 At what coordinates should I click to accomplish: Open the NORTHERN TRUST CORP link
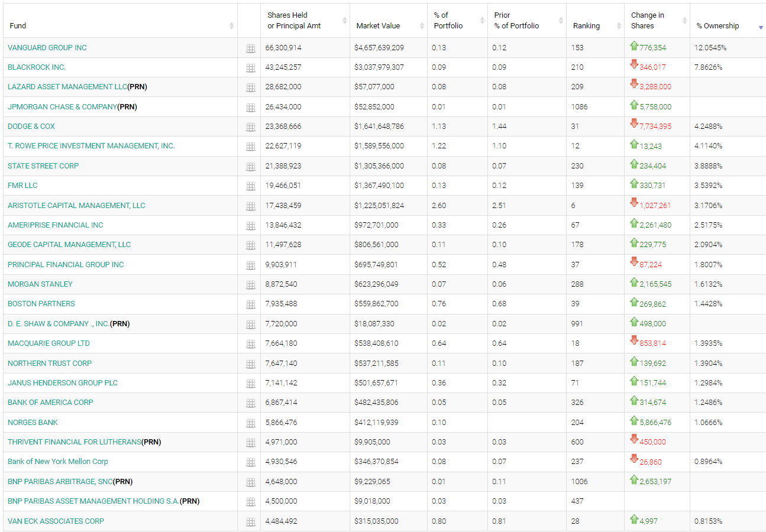pos(50,364)
